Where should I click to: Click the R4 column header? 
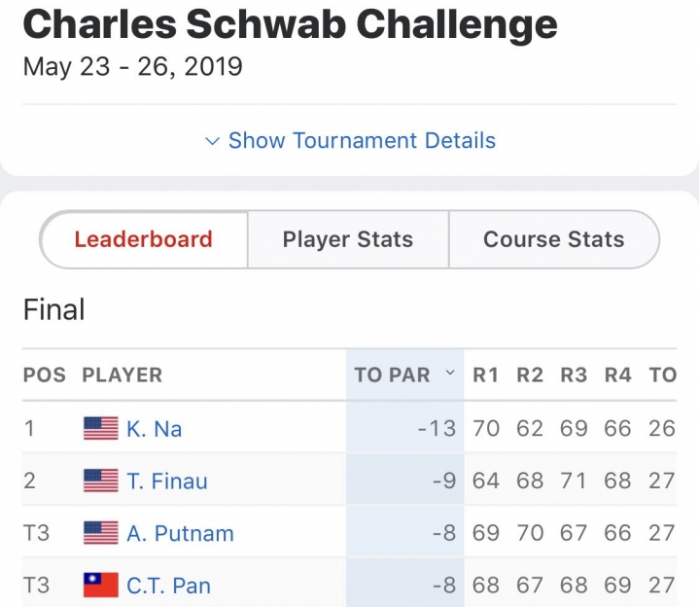point(617,375)
